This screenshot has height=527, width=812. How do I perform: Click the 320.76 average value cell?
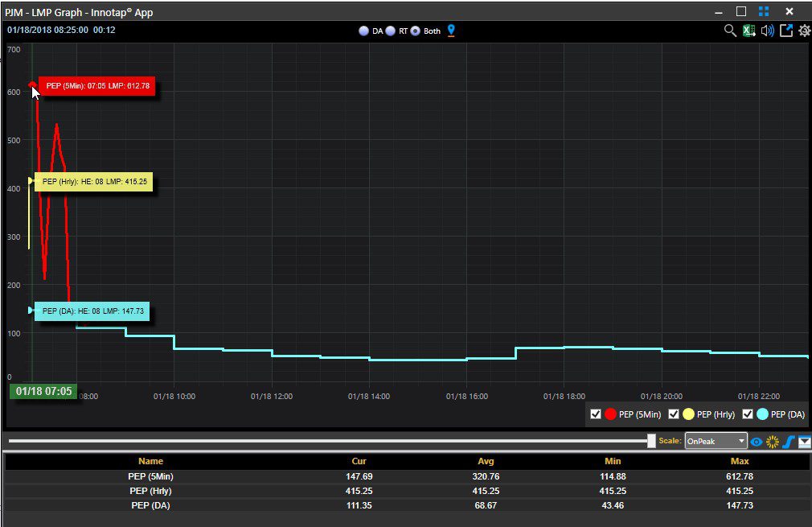tap(486, 476)
